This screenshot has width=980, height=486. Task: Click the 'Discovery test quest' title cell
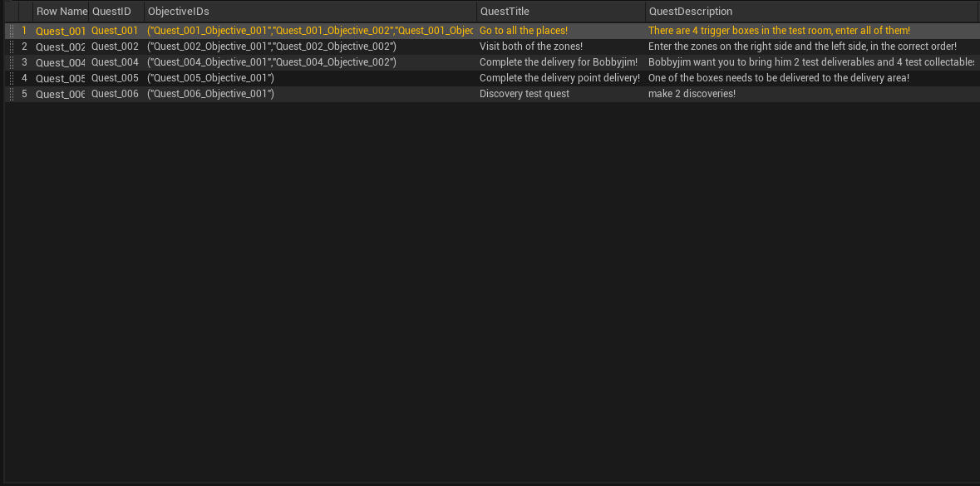(x=524, y=94)
